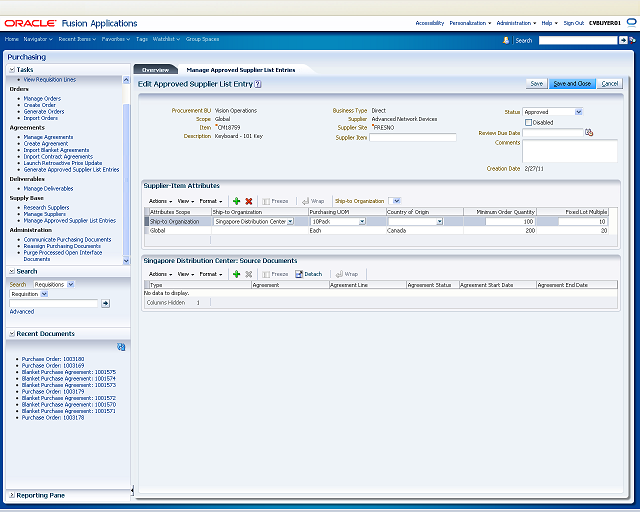The height and width of the screenshot is (512, 640).
Task: Click the Sign Out link
Action: coord(573,23)
